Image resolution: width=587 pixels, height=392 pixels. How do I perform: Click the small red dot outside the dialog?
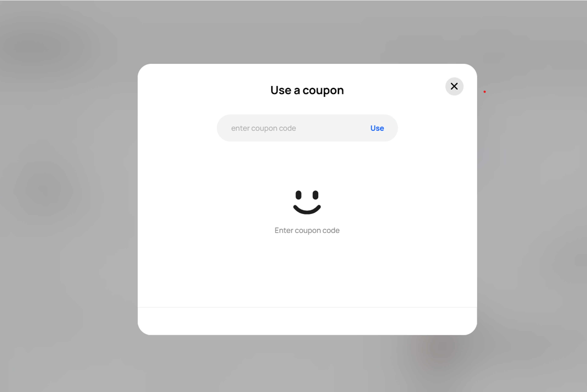tap(485, 91)
